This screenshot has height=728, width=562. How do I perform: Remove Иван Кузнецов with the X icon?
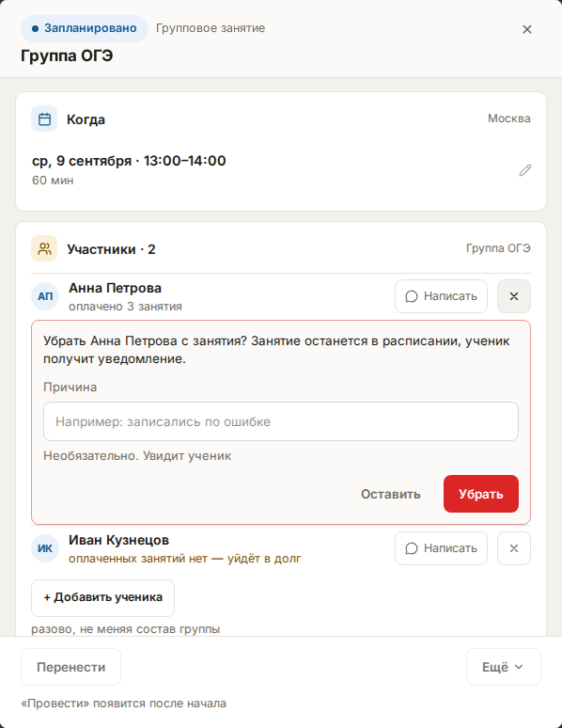tap(514, 548)
